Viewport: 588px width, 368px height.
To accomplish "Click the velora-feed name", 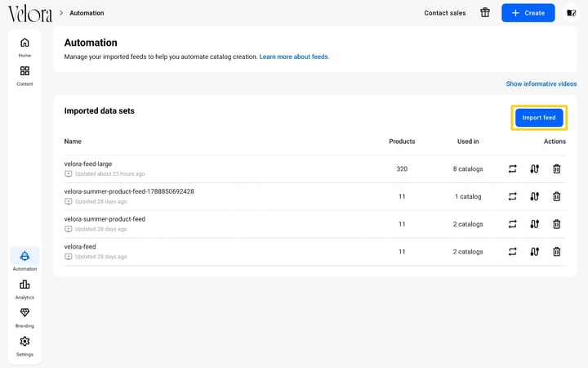I will [x=80, y=247].
